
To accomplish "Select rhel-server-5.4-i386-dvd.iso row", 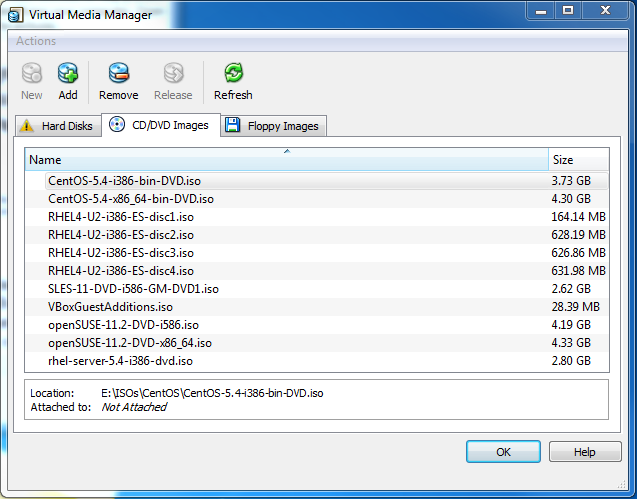I will tap(317, 361).
